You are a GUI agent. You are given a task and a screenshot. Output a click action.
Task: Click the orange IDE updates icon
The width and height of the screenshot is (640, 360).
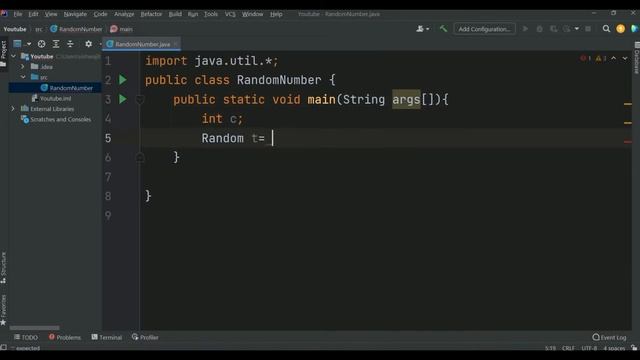coord(620,29)
